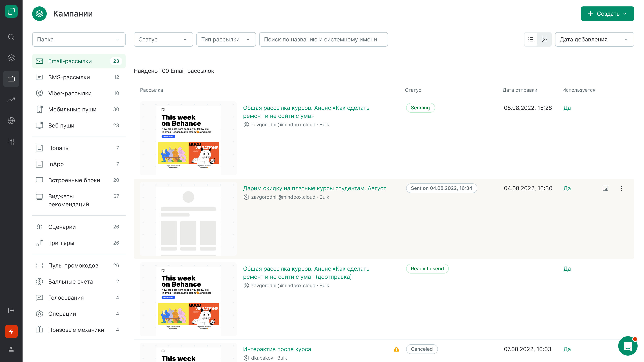The image size is (644, 362).
Task: Click the send date 08.08.2022, 15:28
Action: tap(528, 108)
